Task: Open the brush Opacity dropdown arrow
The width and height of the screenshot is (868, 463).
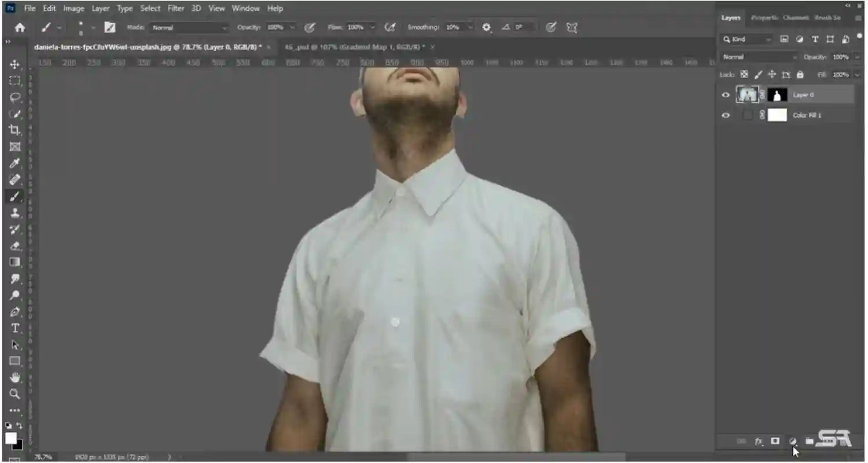Action: coord(292,27)
